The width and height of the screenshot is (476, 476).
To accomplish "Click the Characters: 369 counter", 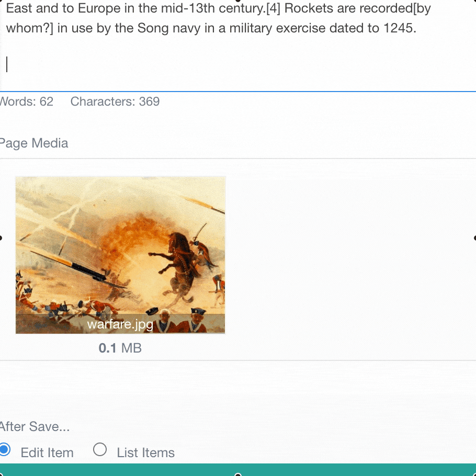I will [115, 101].
